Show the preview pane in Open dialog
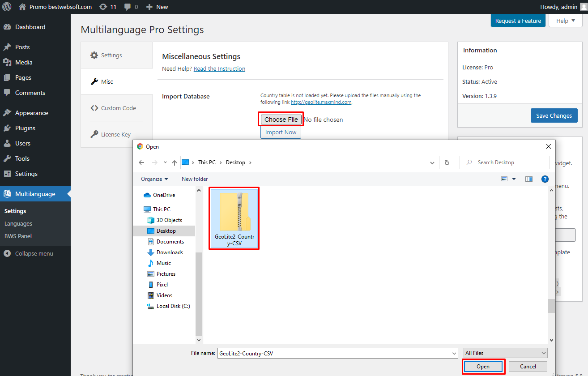The height and width of the screenshot is (376, 588). coord(529,179)
